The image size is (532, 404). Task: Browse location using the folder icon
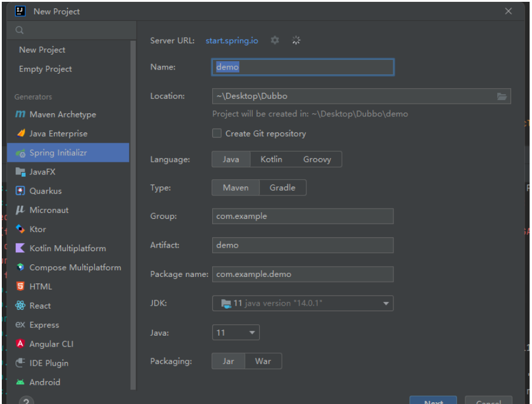tap(502, 97)
